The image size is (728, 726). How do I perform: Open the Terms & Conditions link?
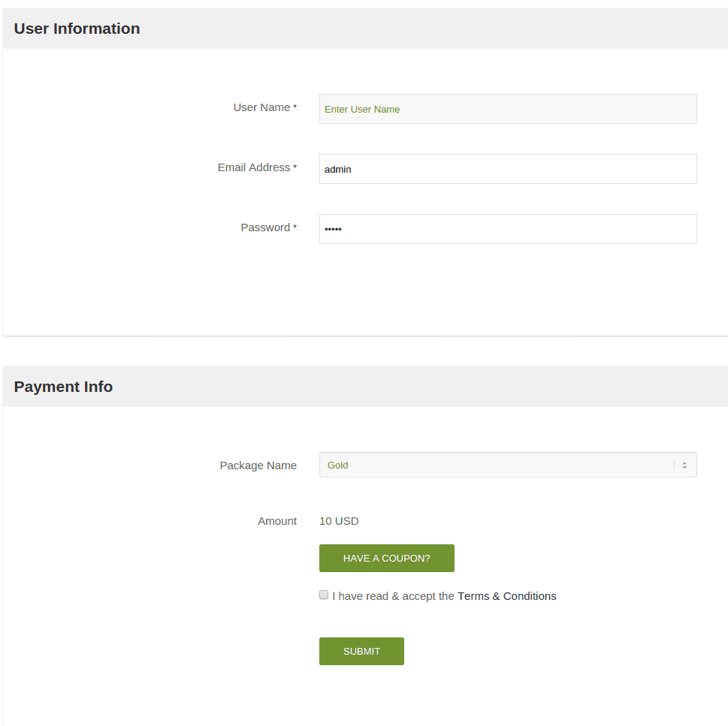507,596
